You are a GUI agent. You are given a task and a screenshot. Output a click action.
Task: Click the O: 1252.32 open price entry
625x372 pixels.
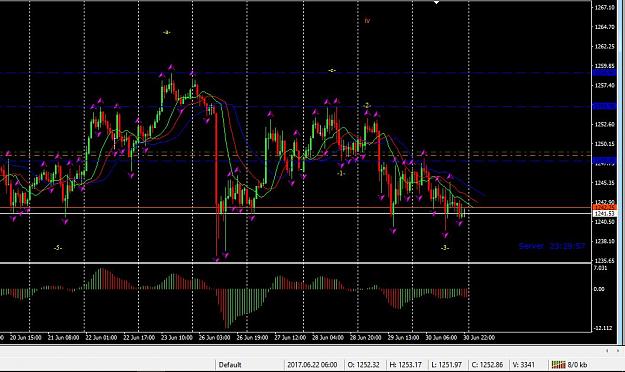click(364, 364)
